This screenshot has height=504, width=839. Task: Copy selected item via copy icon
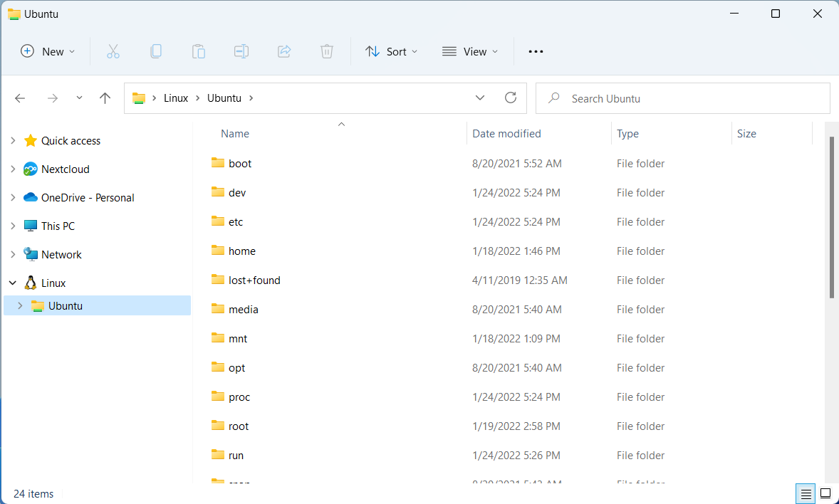[156, 51]
